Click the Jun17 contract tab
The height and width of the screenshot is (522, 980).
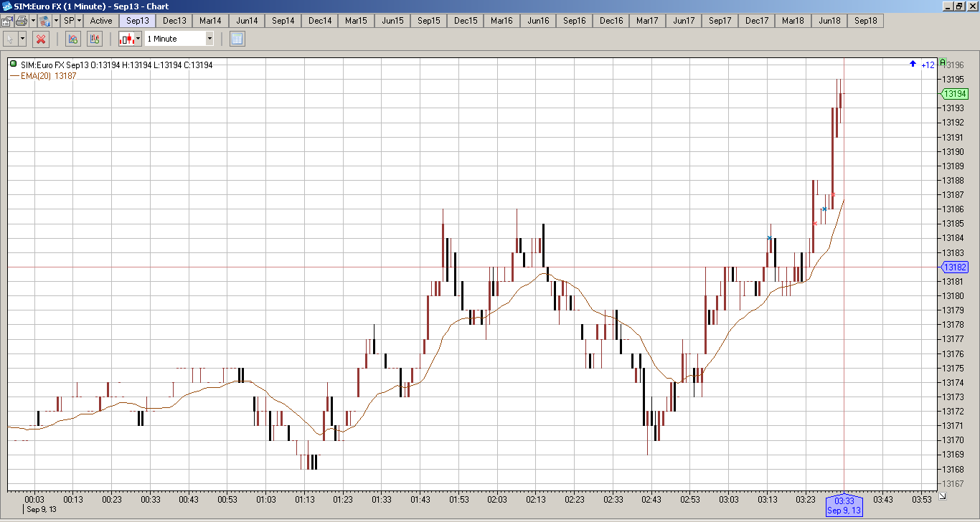click(684, 21)
